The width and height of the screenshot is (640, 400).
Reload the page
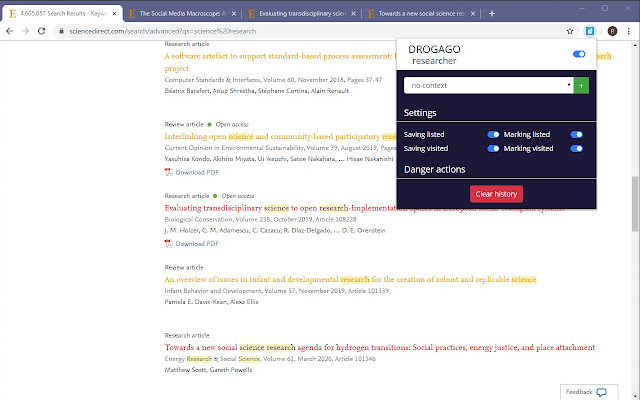tap(48, 31)
